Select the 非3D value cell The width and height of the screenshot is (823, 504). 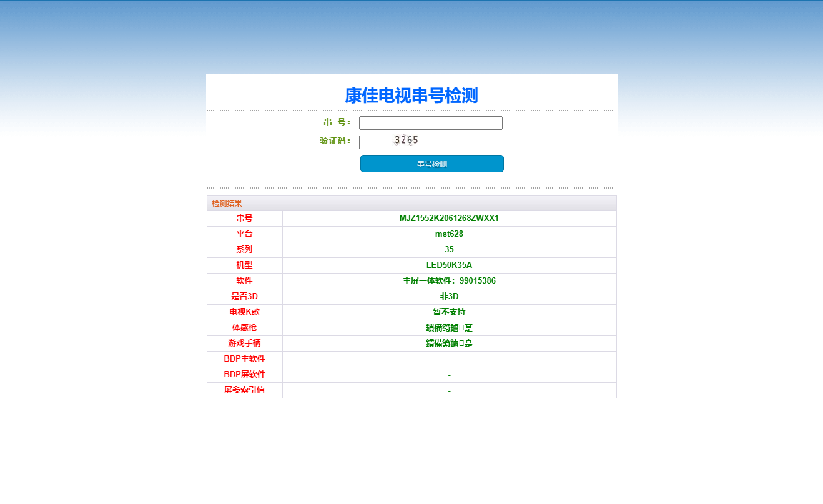pyautogui.click(x=449, y=297)
